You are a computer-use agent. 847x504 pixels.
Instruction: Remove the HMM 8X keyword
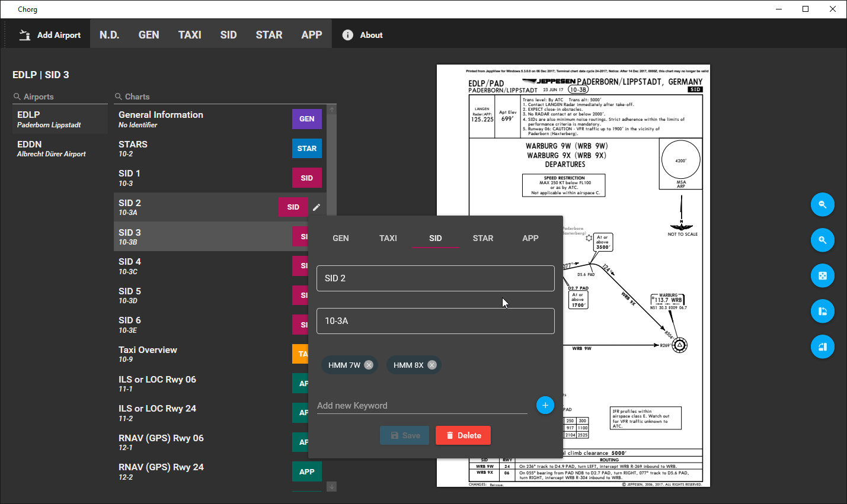[x=432, y=365]
